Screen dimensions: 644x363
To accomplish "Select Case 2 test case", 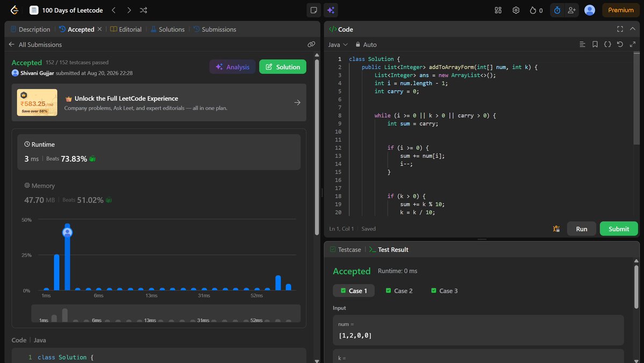I will point(399,290).
